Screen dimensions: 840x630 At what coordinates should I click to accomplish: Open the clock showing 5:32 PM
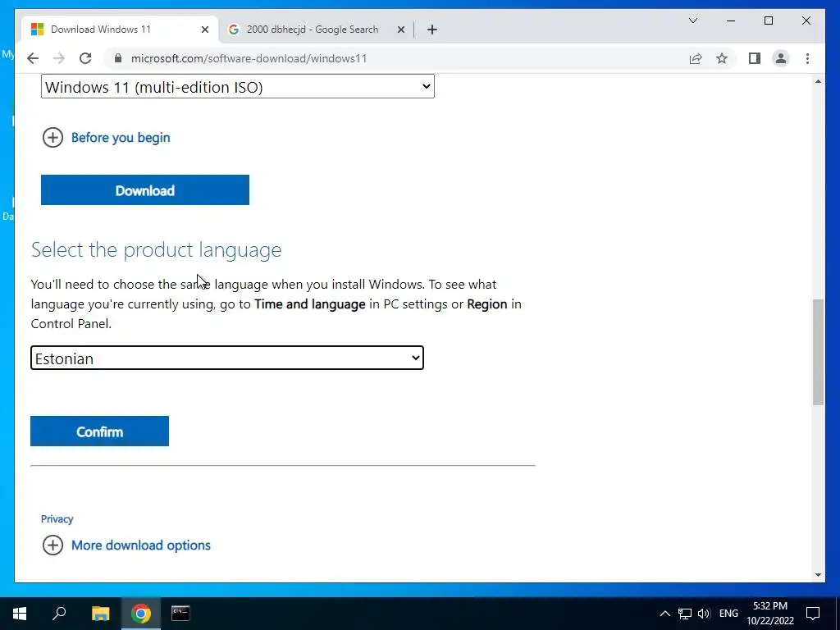pos(770,614)
